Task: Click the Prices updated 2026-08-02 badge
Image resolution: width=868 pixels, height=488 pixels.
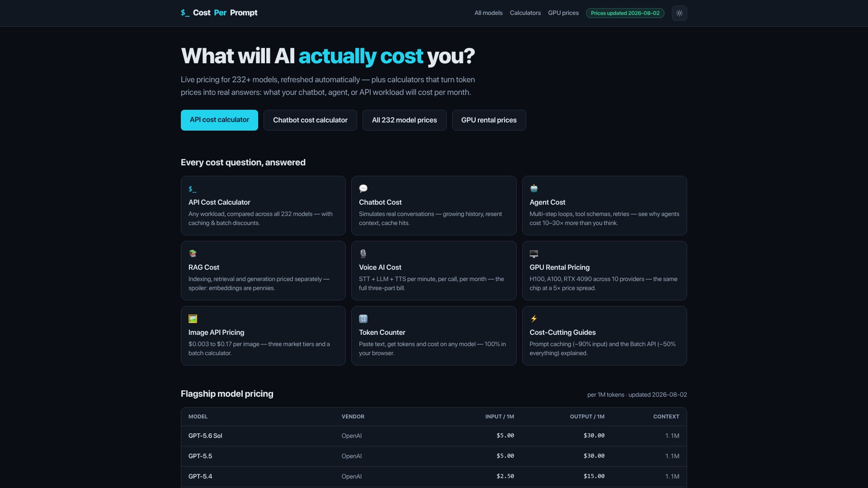Action: (x=625, y=13)
